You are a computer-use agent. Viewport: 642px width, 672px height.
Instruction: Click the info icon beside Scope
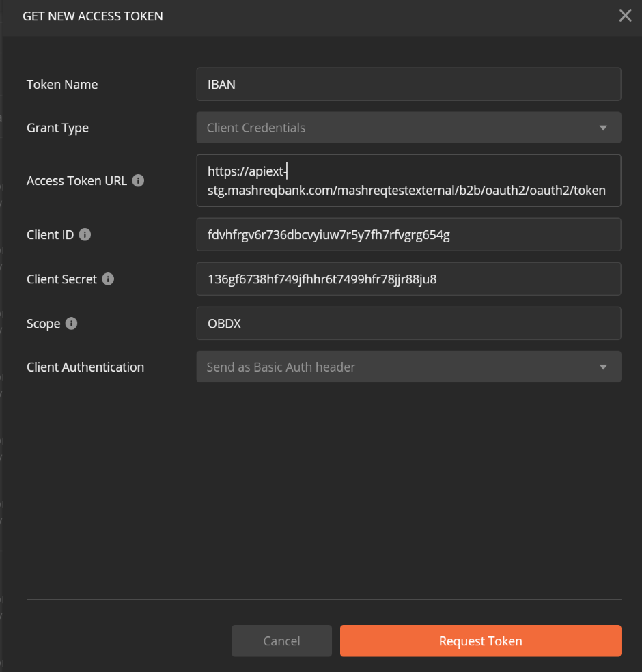click(71, 323)
